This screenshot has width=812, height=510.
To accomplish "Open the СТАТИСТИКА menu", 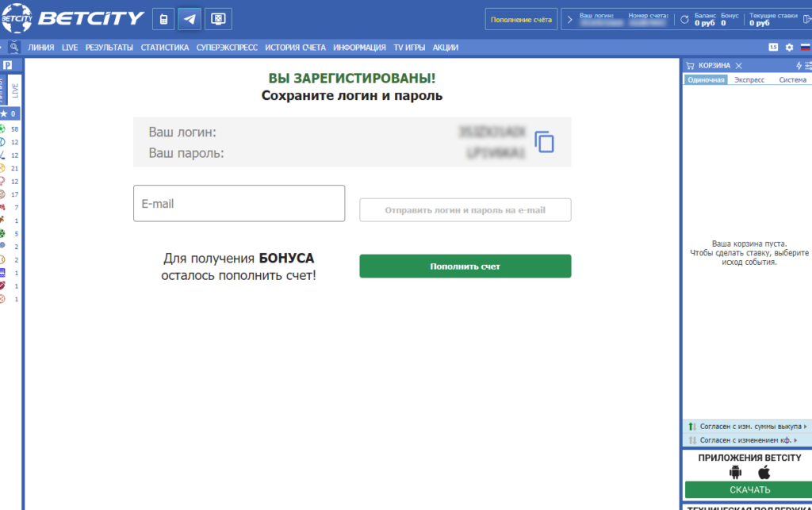I will click(165, 48).
